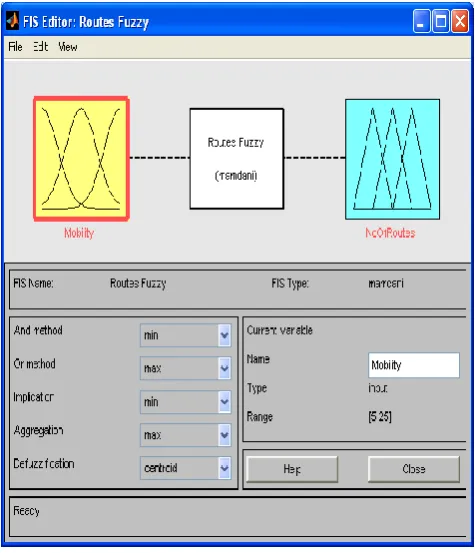
Task: Click the Current Variable heading
Action: click(x=280, y=330)
